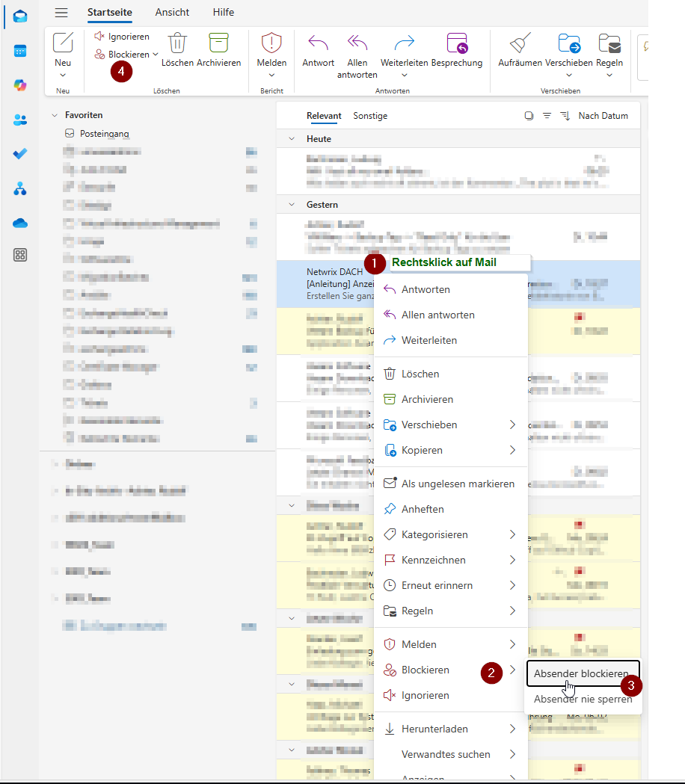Select Ignorieren in context menu
Viewport: 685px width, 784px height.
pyautogui.click(x=451, y=696)
